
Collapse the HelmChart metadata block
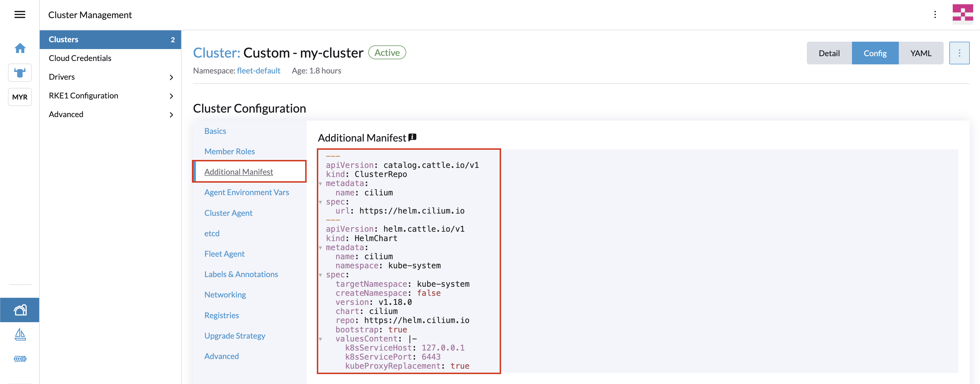[x=320, y=248]
